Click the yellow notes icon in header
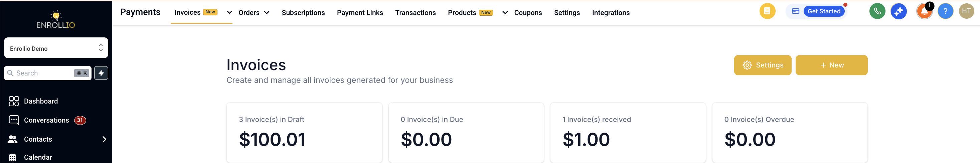 point(767,11)
